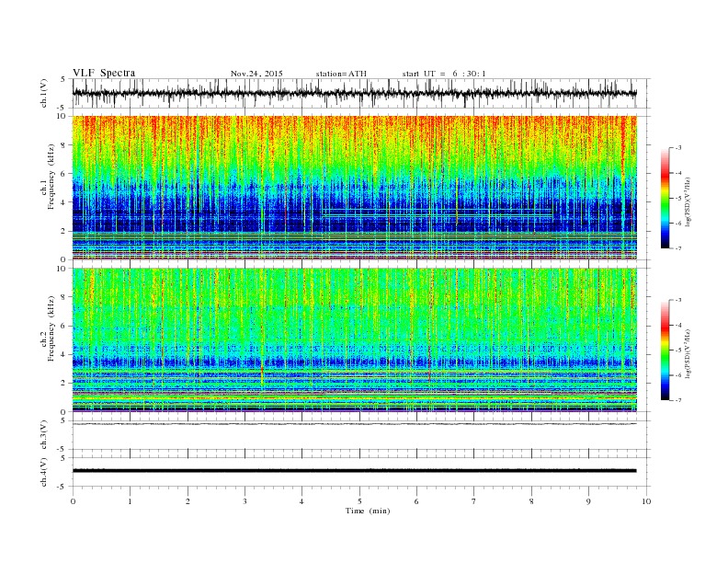This screenshot has height=563, width=728.
Task: Click the "ch.3(V)" axis label
Action: tap(44, 435)
